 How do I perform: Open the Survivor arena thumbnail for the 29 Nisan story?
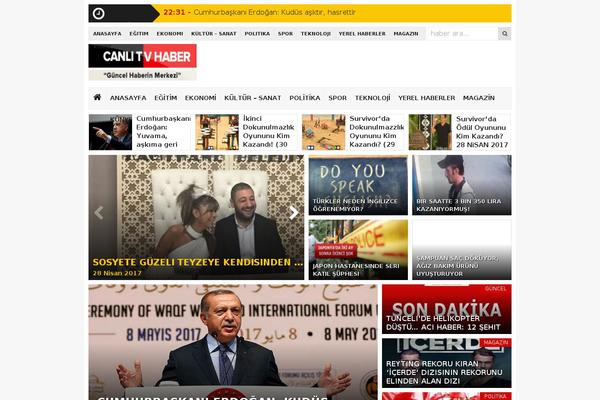click(x=323, y=132)
